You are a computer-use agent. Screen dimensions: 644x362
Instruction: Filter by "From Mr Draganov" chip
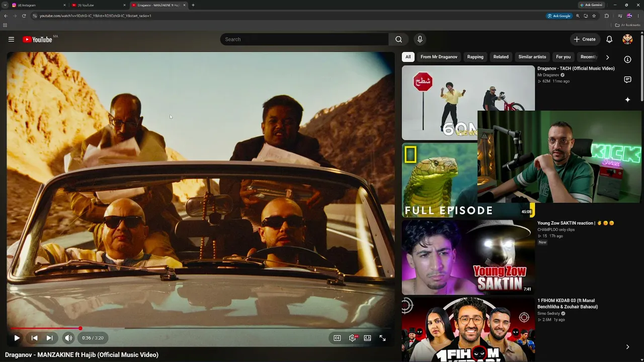click(439, 57)
